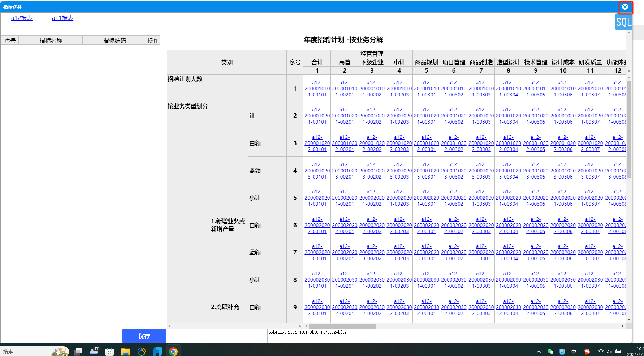This screenshot has width=644, height=356.
Task: Click the muted volume tray icon
Action: (x=609, y=351)
